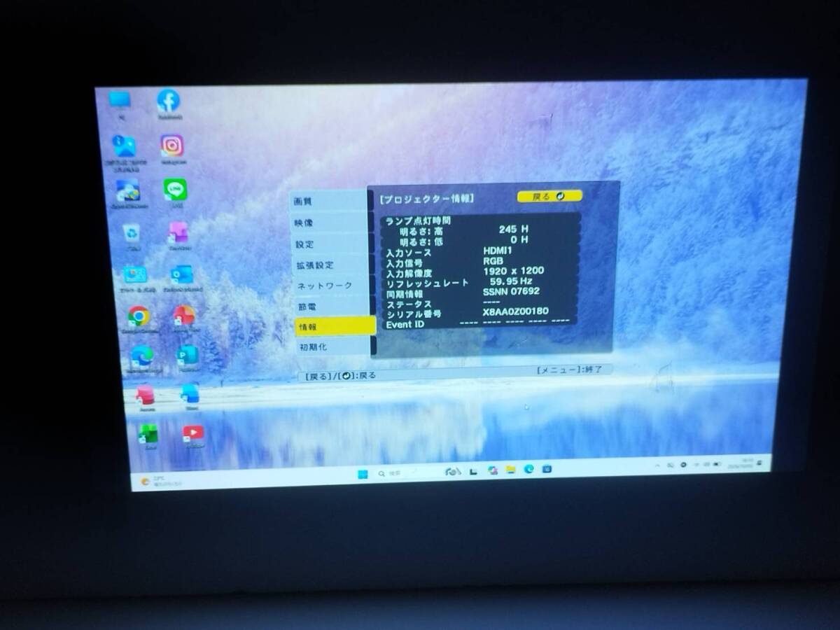The height and width of the screenshot is (630, 840).
Task: Open the green Excel desktop shortcut
Action: point(148,434)
